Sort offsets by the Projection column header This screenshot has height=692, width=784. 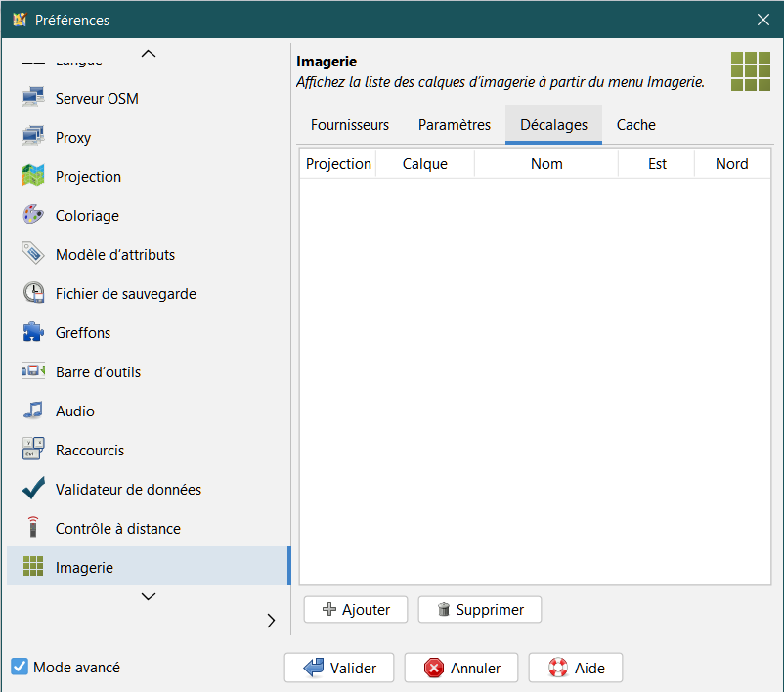pyautogui.click(x=338, y=164)
